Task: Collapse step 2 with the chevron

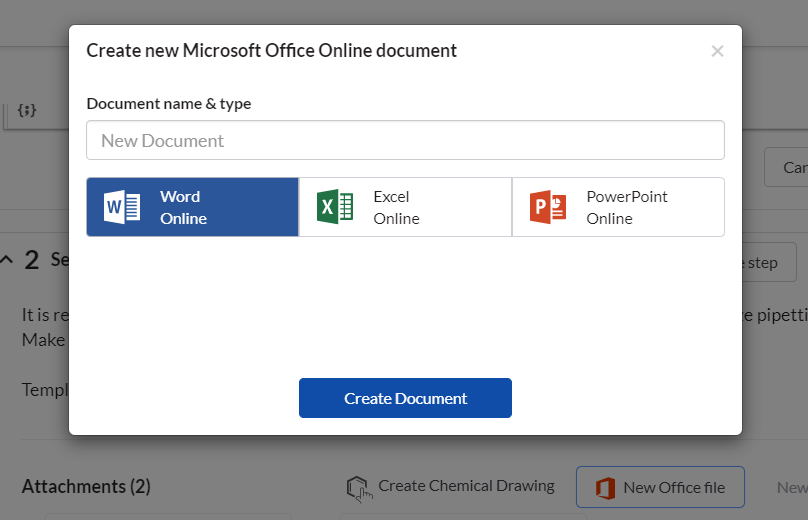Action: [x=6, y=259]
